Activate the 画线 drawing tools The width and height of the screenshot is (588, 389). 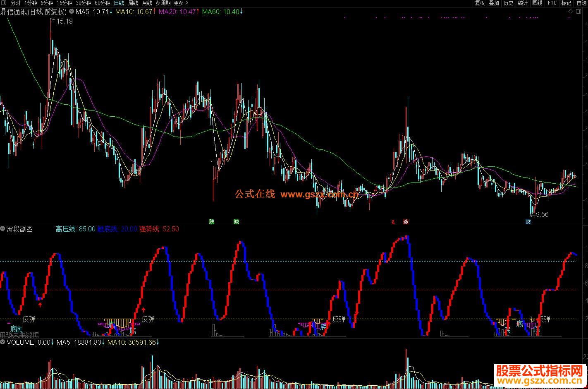tap(537, 3)
